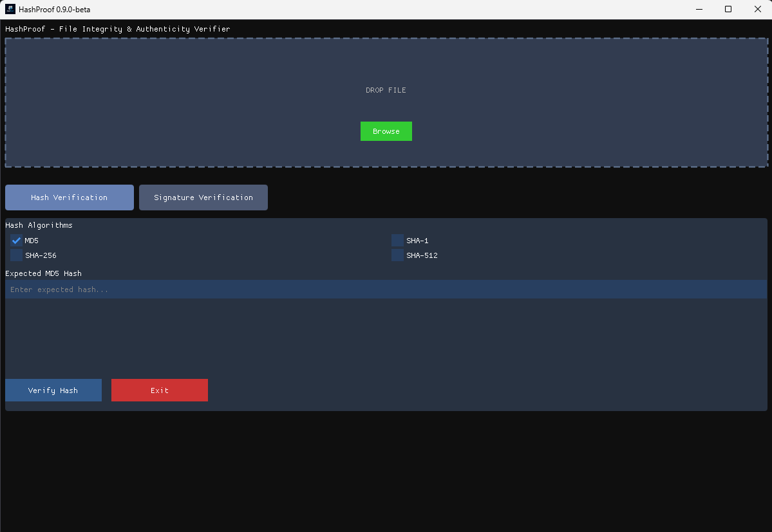Image resolution: width=772 pixels, height=532 pixels.
Task: Click the DROP FILE label text
Action: [x=386, y=90]
